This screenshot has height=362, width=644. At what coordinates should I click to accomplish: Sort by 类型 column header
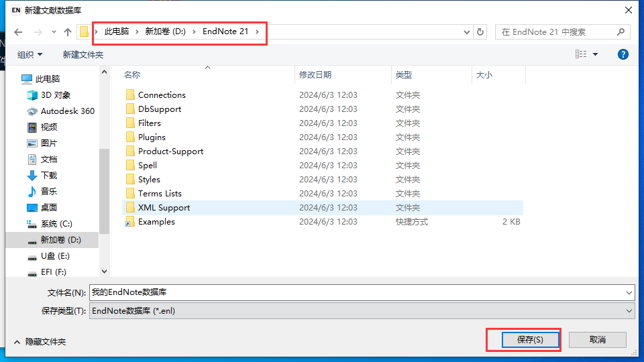404,74
